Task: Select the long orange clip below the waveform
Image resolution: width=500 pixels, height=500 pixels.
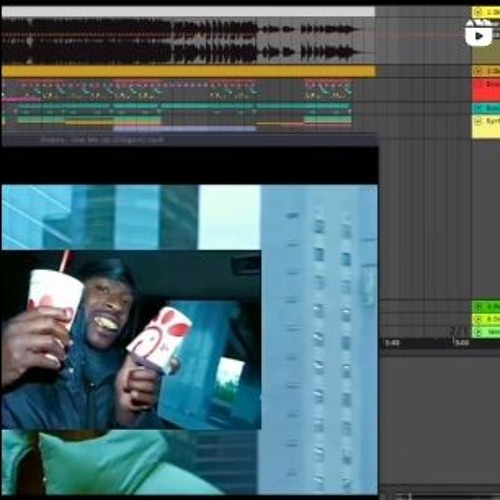Action: pos(189,71)
